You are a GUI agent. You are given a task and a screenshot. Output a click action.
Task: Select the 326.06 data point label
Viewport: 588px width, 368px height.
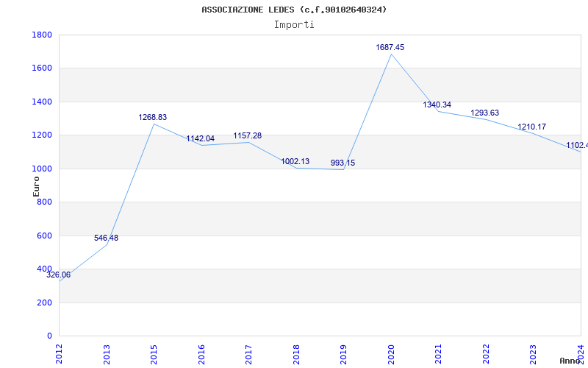point(59,275)
